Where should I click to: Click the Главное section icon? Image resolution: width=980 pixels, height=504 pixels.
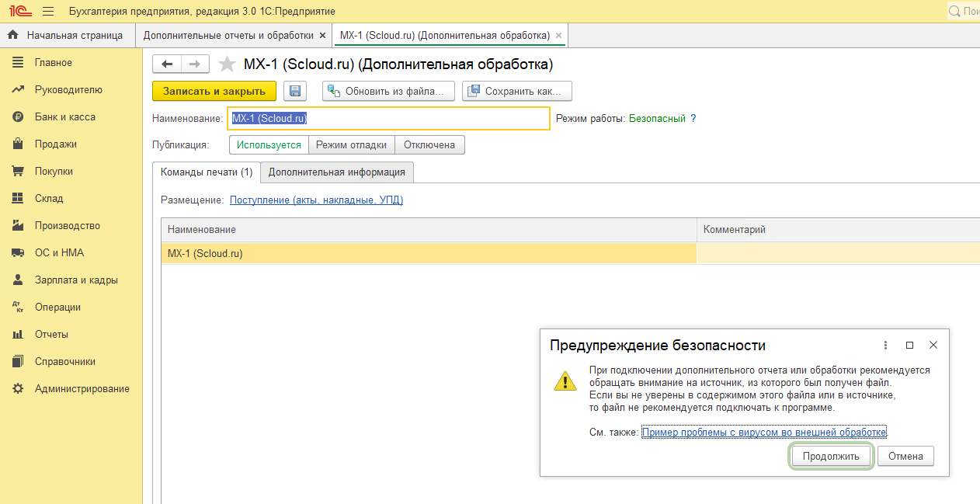tap(18, 62)
